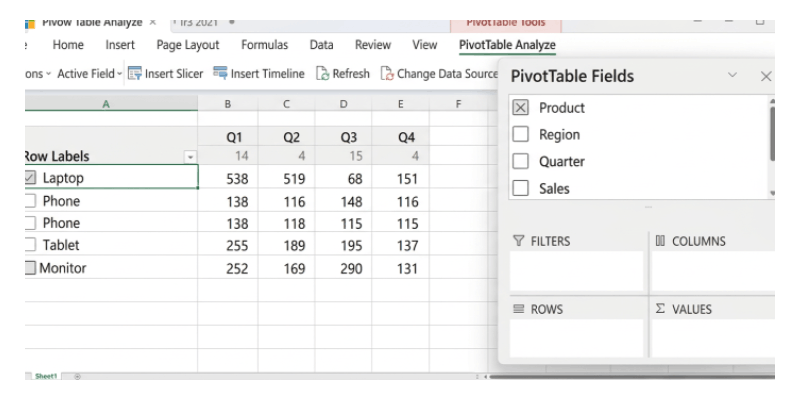Viewport: 800px width, 400px height.
Task: Select the Sheet1 worksheet tab
Action: [x=45, y=377]
